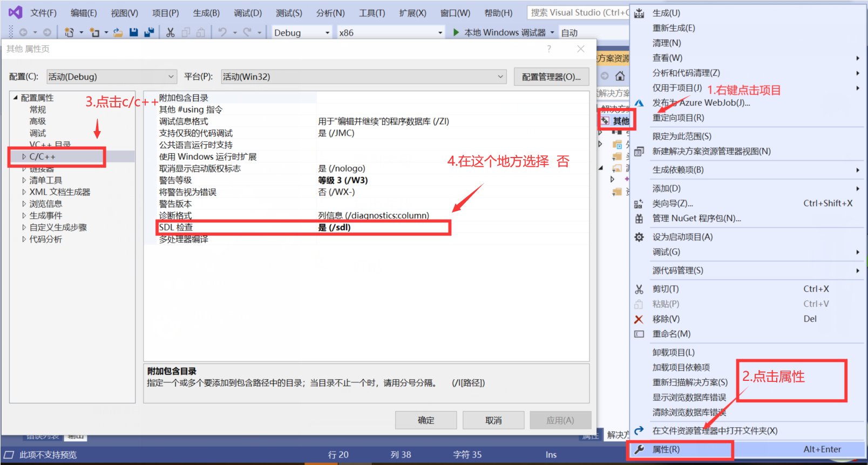Open the 项目(P) menu
Viewport: 868px width, 465px height.
tap(165, 13)
